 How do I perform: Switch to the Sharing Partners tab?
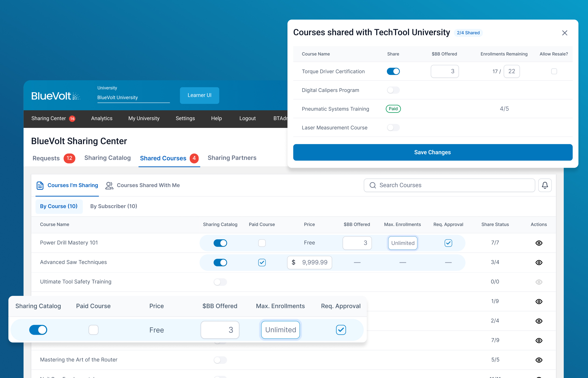[232, 158]
